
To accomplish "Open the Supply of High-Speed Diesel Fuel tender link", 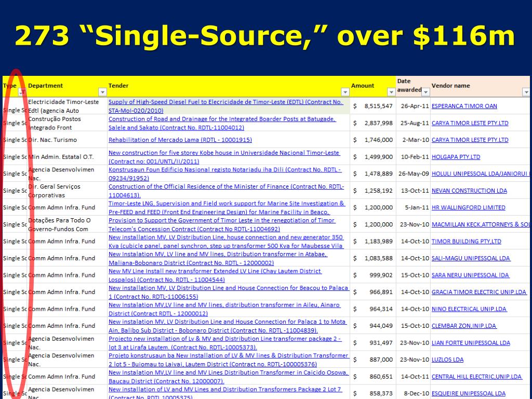I will (225, 106).
